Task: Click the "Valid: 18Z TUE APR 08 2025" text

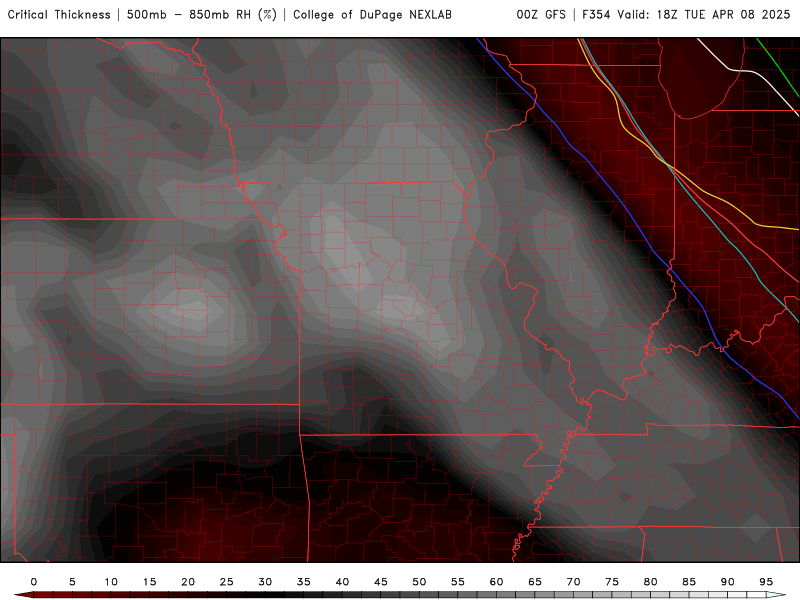Action: [704, 15]
